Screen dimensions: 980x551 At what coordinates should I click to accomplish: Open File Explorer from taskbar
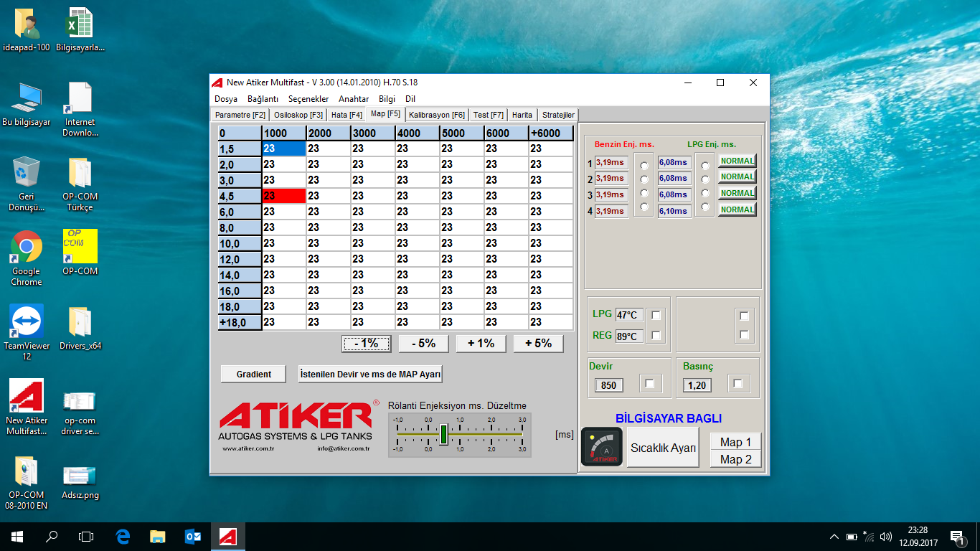point(158,536)
